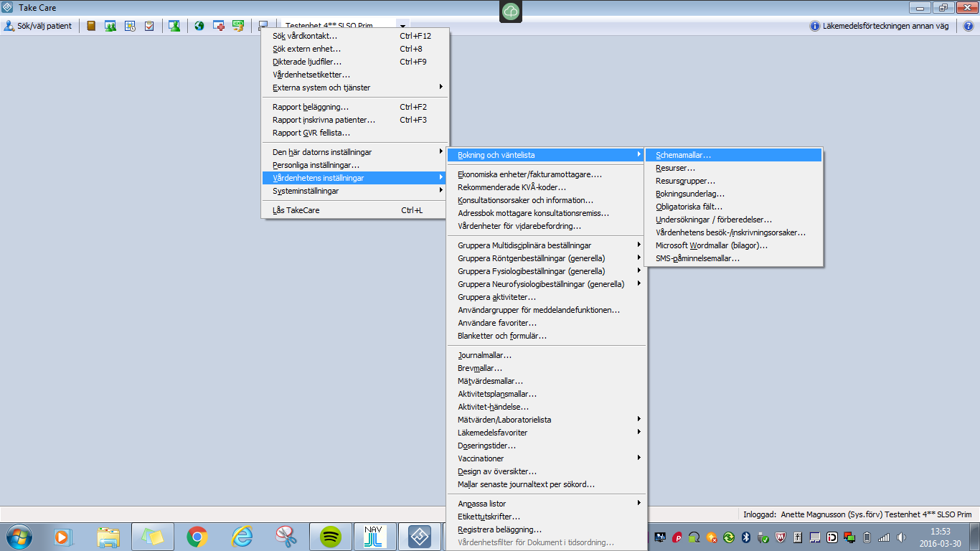
Task: Open Undersökningar / förberedelser...
Action: click(734, 220)
